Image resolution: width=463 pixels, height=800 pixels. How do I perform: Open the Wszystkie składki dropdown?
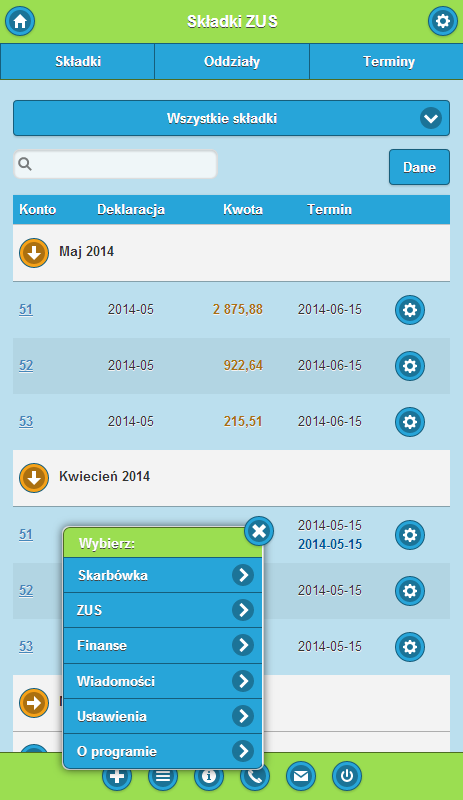(x=231, y=118)
